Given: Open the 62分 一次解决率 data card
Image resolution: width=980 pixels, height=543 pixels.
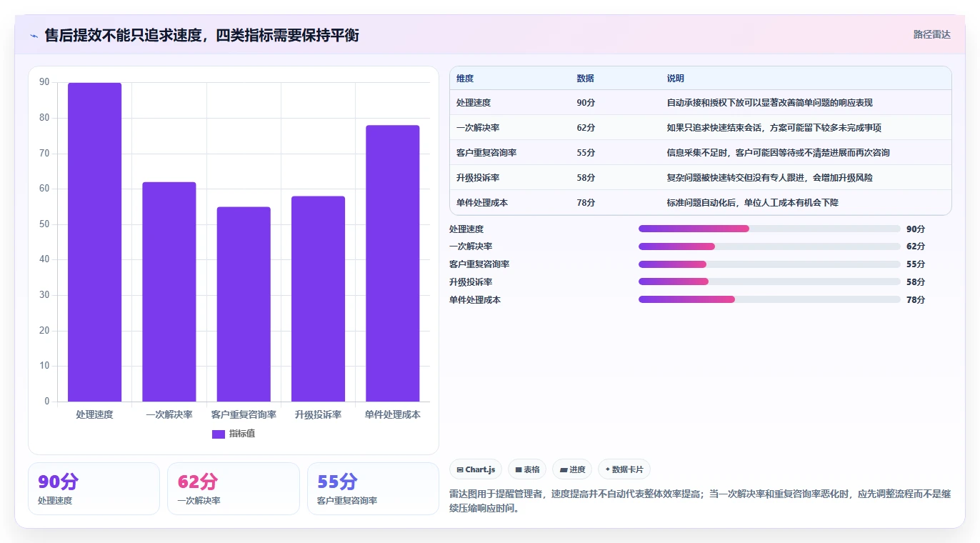Looking at the screenshot, I should [x=234, y=489].
